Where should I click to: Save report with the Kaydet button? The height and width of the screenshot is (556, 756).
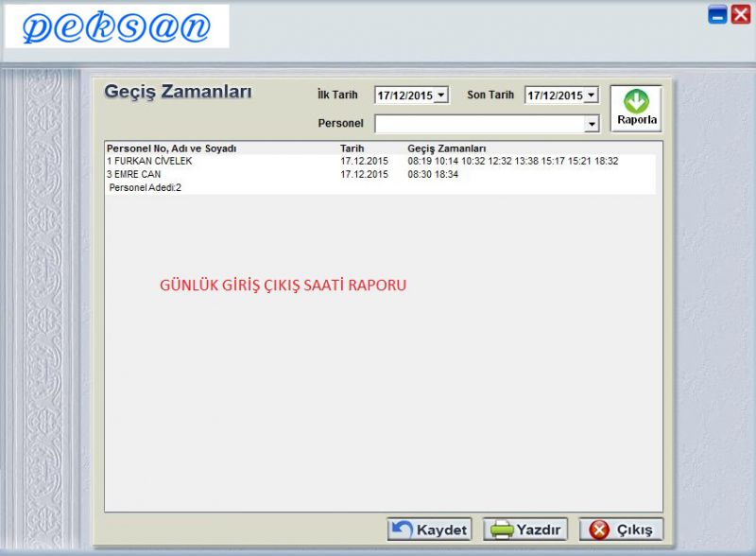point(429,530)
